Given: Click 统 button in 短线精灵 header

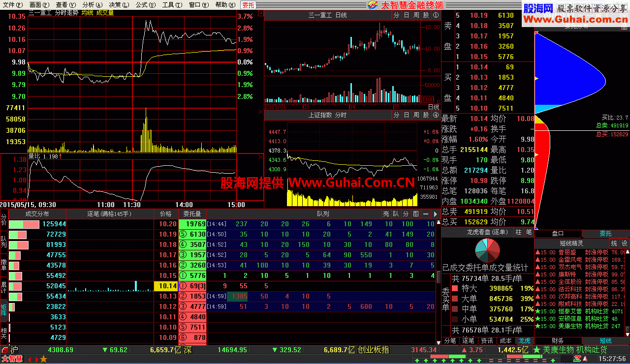Looking at the screenshot, I should coord(614,243).
